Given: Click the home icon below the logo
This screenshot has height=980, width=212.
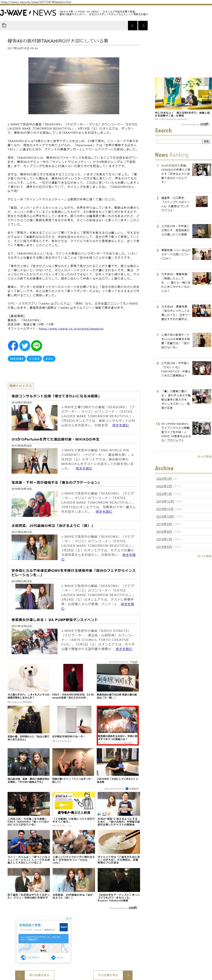Looking at the screenshot, I should coord(4,26).
